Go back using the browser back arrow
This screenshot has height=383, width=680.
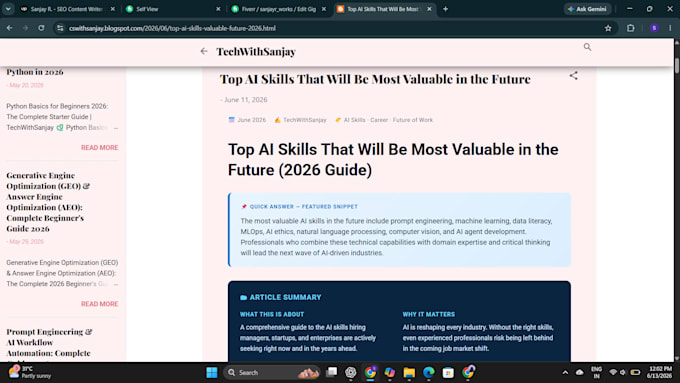pyautogui.click(x=9, y=28)
